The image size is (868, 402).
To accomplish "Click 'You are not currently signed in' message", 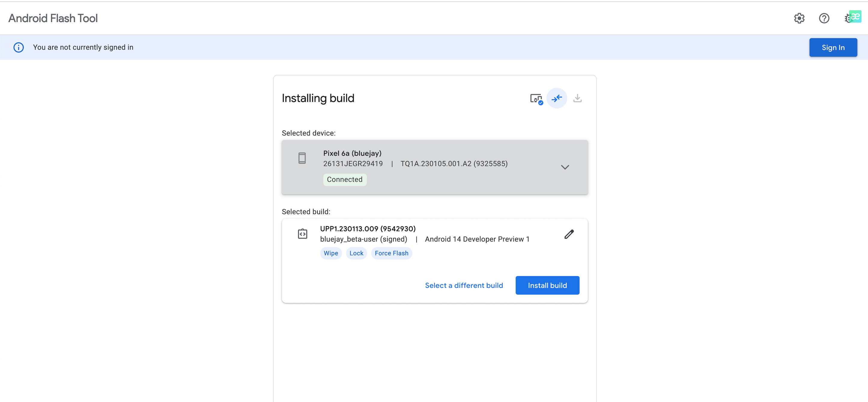I will pyautogui.click(x=83, y=47).
